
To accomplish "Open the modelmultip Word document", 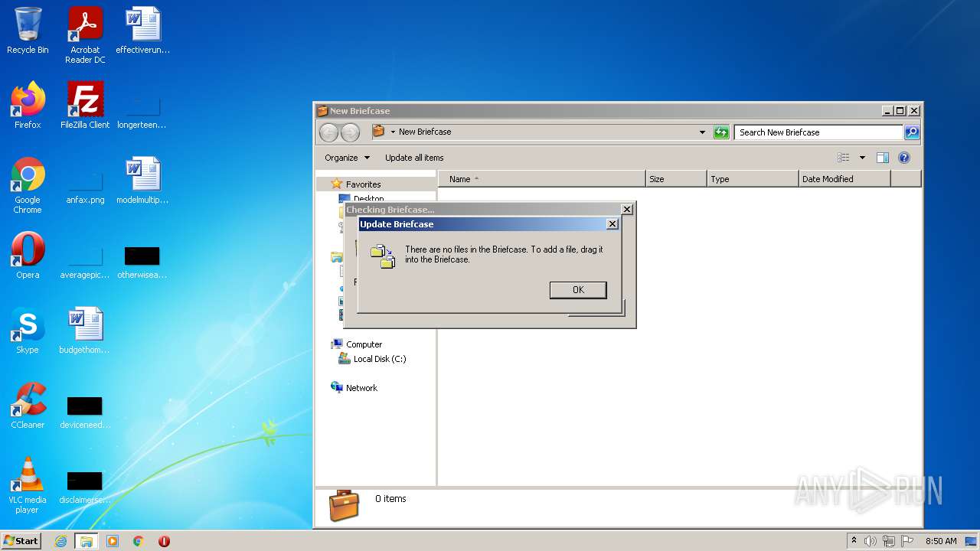I will (x=142, y=181).
